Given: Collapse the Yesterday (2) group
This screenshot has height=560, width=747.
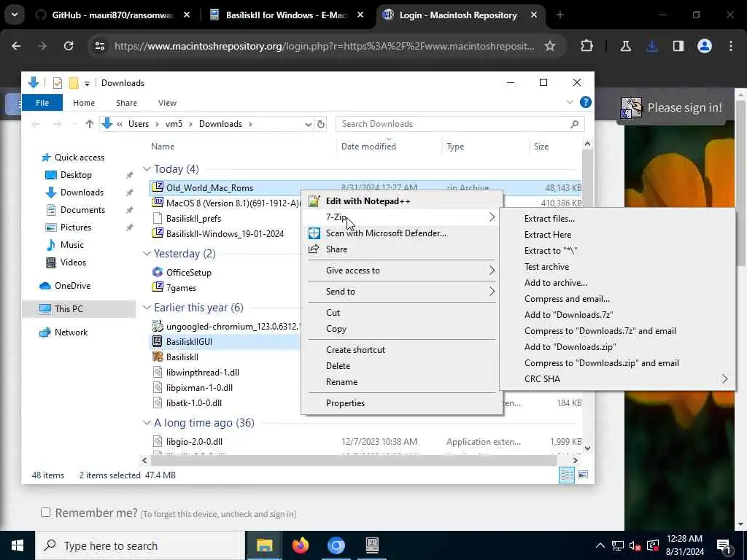Looking at the screenshot, I should point(147,253).
